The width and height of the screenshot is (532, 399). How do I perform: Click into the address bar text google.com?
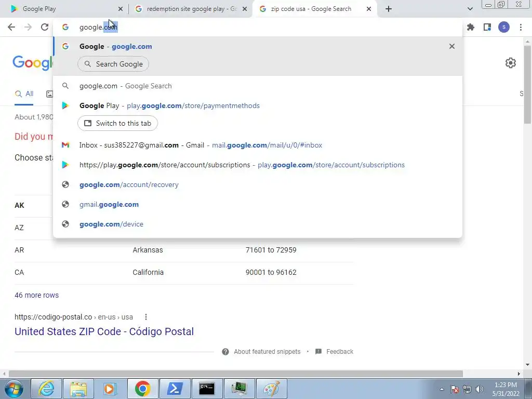pyautogui.click(x=98, y=27)
